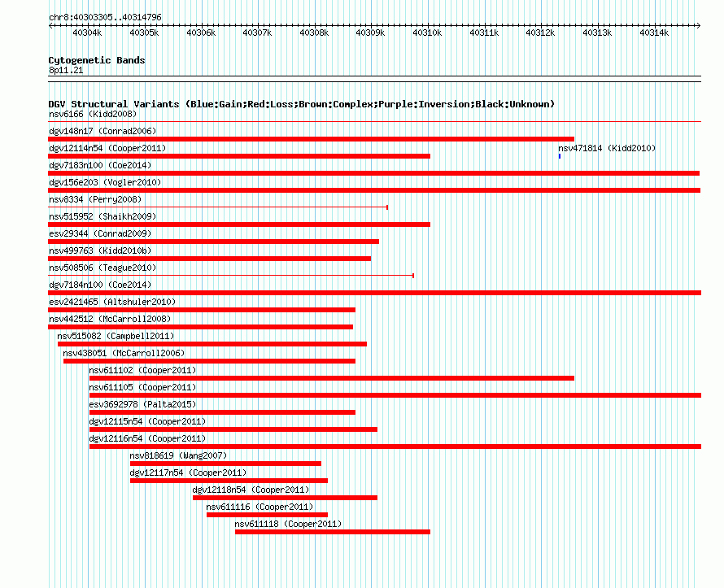Click the red bar under nsv818619

pyautogui.click(x=225, y=464)
